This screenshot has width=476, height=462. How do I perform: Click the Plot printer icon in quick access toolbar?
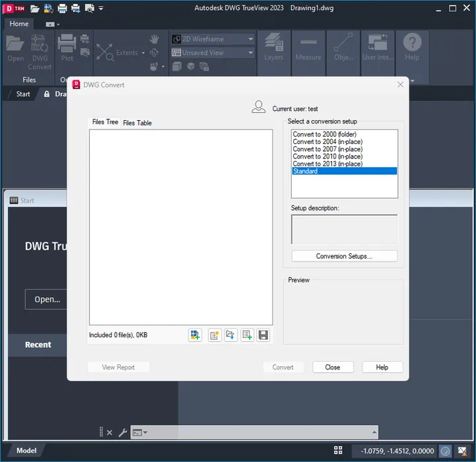pos(62,8)
